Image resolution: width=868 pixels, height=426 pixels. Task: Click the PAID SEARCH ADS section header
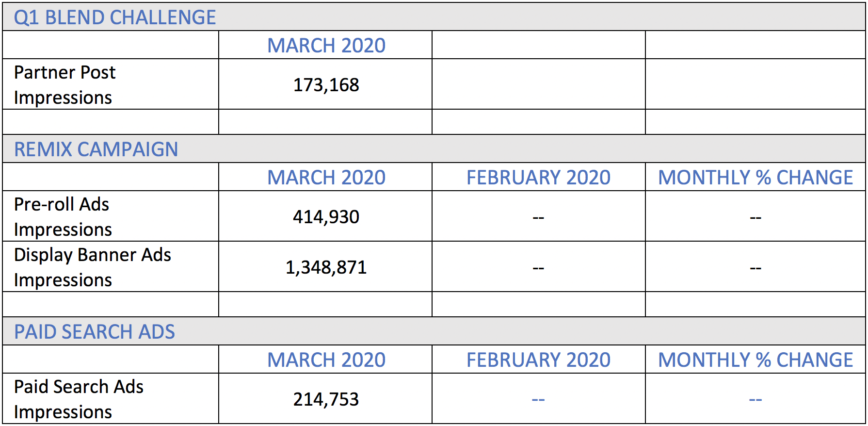pyautogui.click(x=95, y=332)
